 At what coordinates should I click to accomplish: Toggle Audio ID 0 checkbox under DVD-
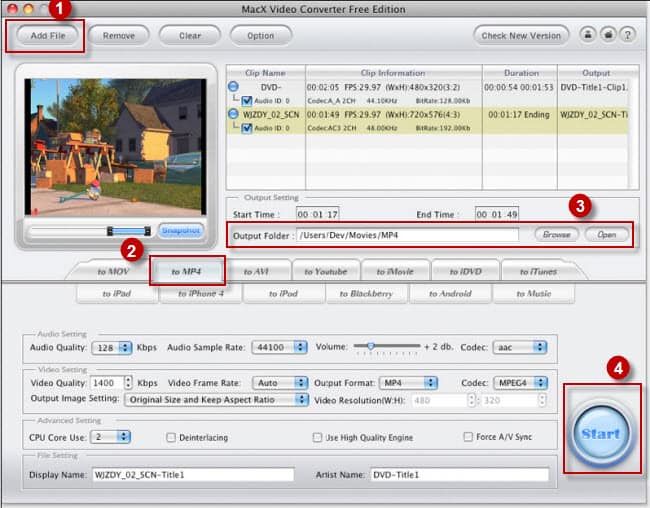247,101
